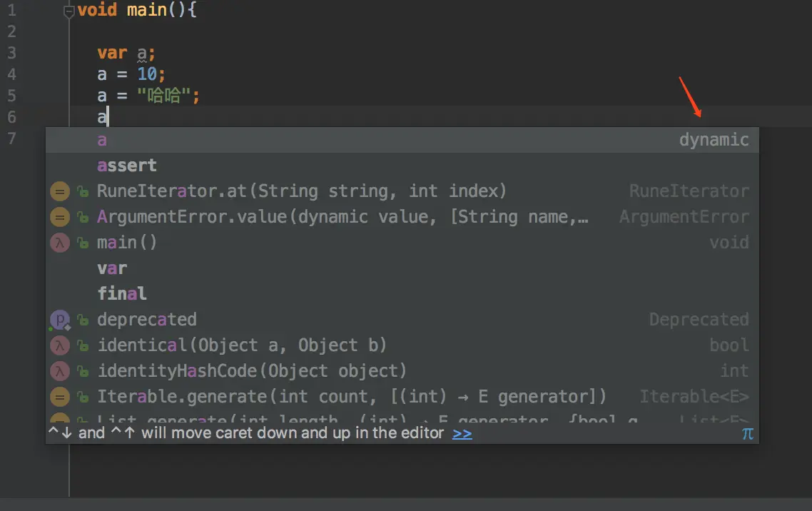The image size is (812, 511).
Task: Choose the main() function suggestion
Action: [402, 243]
